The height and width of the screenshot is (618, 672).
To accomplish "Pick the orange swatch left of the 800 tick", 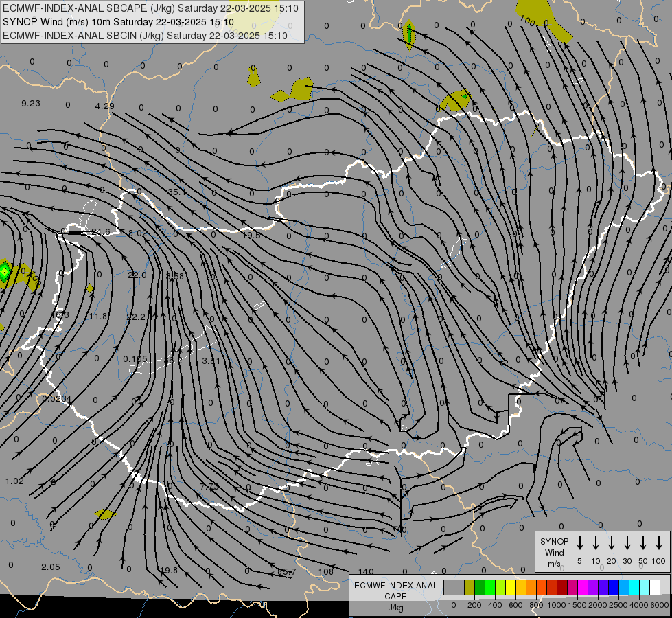I will (x=531, y=588).
